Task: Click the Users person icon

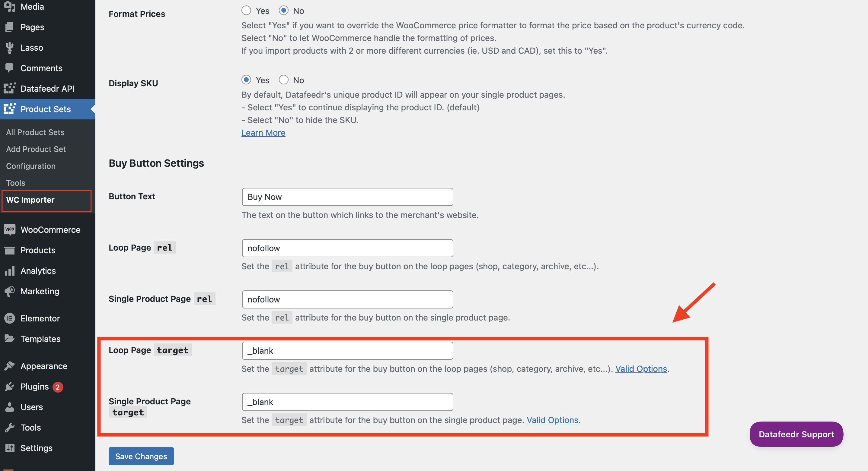Action: (x=10, y=407)
